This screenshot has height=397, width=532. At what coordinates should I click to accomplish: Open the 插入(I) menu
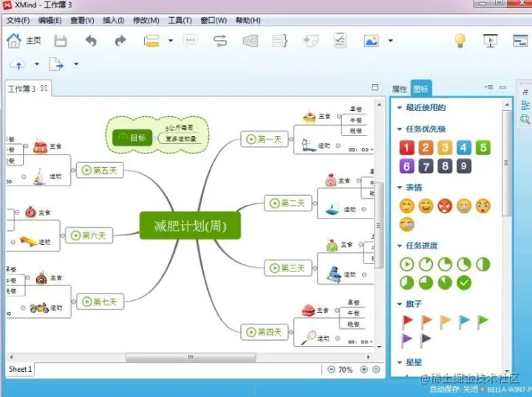pyautogui.click(x=113, y=21)
